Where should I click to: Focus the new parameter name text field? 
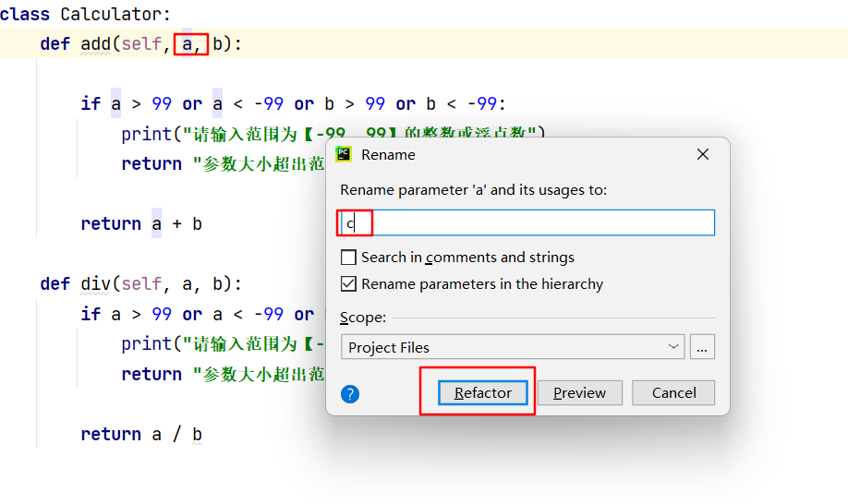pyautogui.click(x=527, y=222)
